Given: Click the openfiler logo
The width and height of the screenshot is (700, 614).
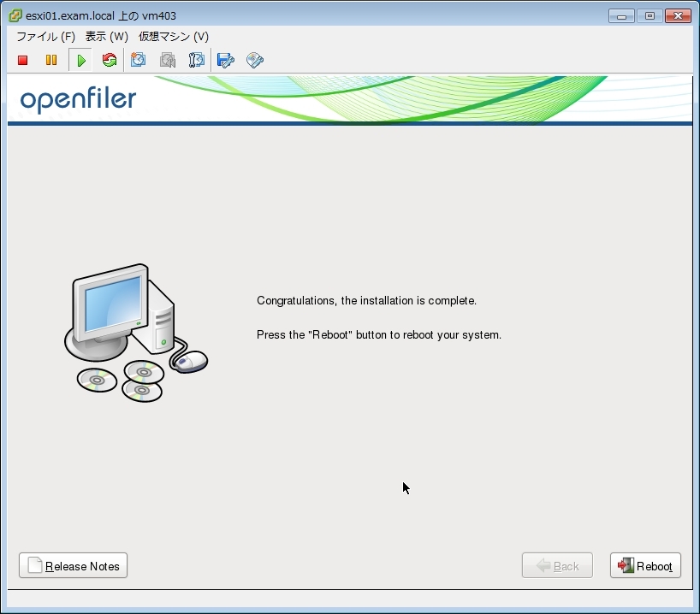Looking at the screenshot, I should tap(78, 99).
